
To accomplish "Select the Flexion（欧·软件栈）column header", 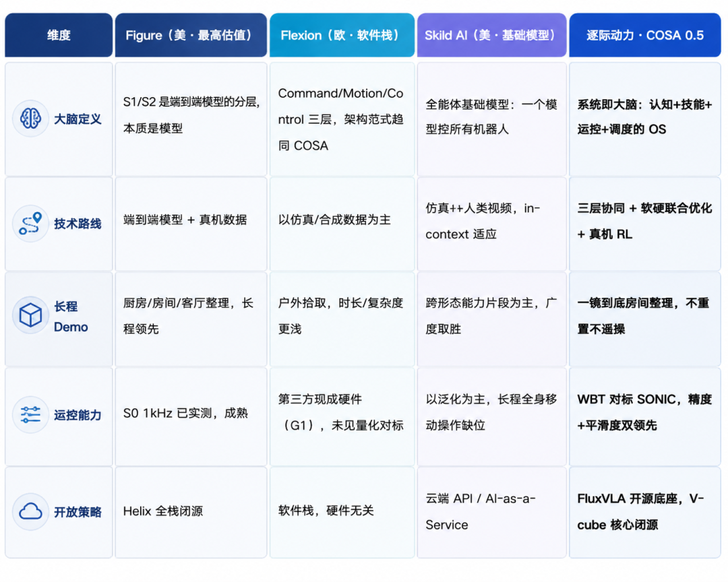I will (342, 35).
